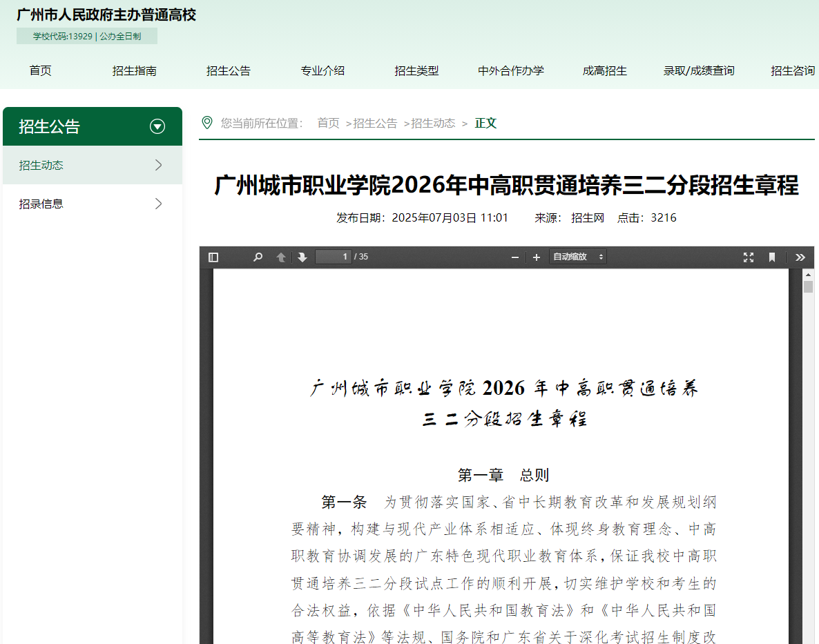
Task: Toggle the PDF sidebar panel
Action: coord(213,256)
